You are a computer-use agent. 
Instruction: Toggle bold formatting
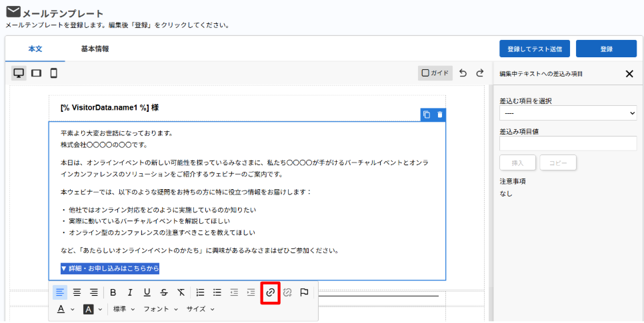[x=113, y=292]
